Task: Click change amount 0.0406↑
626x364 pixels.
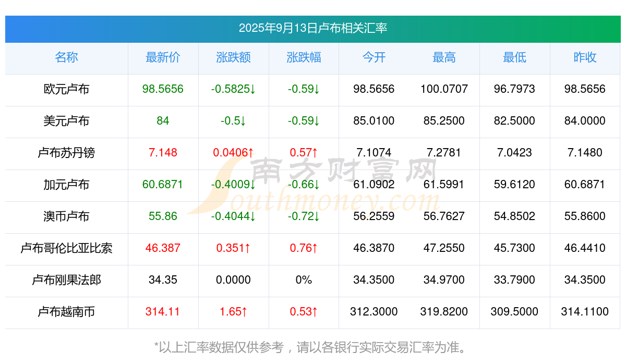Action: 233,153
